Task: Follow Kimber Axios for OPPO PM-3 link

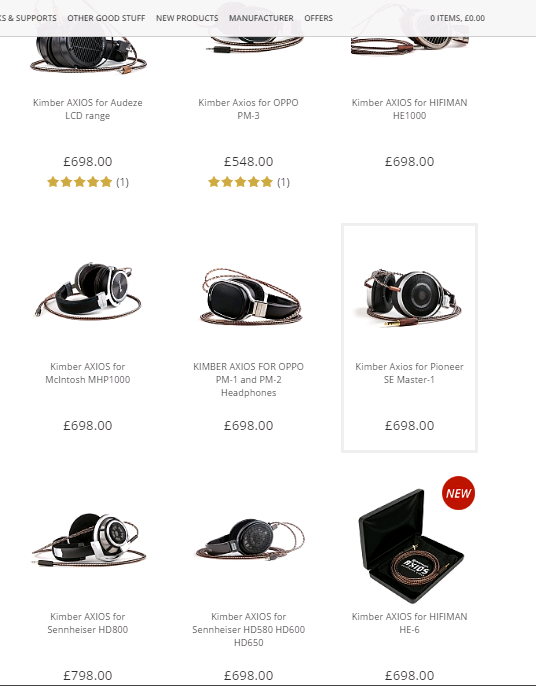Action: coord(249,109)
